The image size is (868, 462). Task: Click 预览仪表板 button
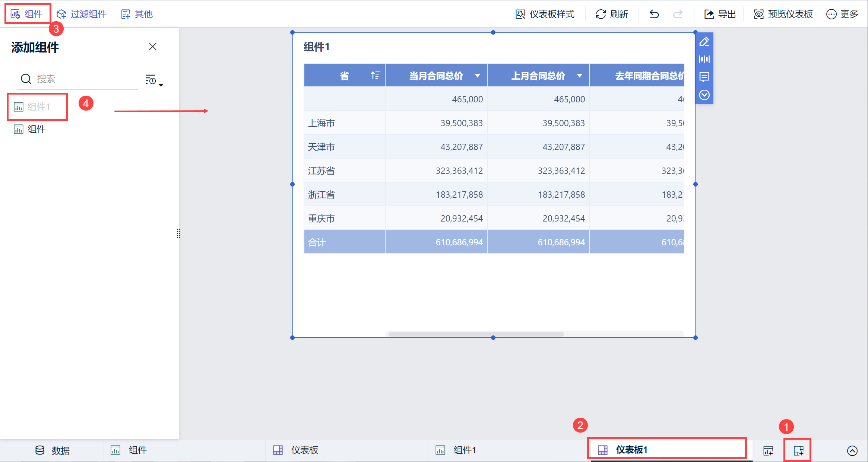(x=783, y=14)
